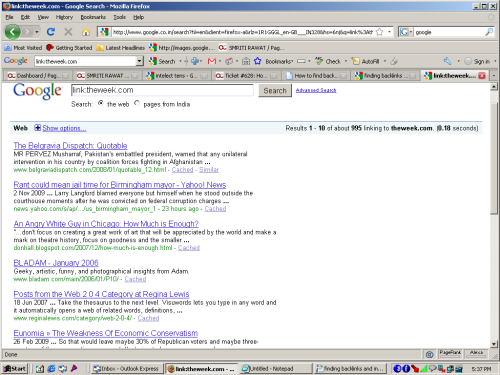Click the round icon left of PageRank
Image resolution: width=500 pixels, height=375 pixels.
point(430,354)
